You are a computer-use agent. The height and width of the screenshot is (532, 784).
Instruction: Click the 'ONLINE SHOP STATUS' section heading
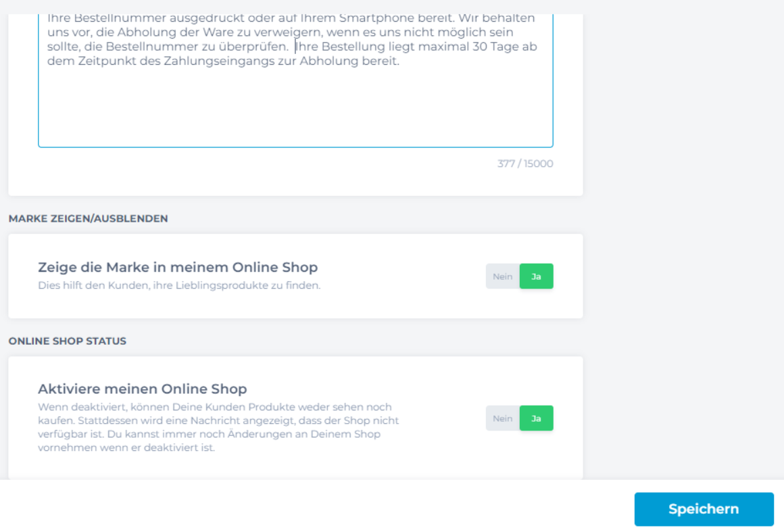pos(68,341)
